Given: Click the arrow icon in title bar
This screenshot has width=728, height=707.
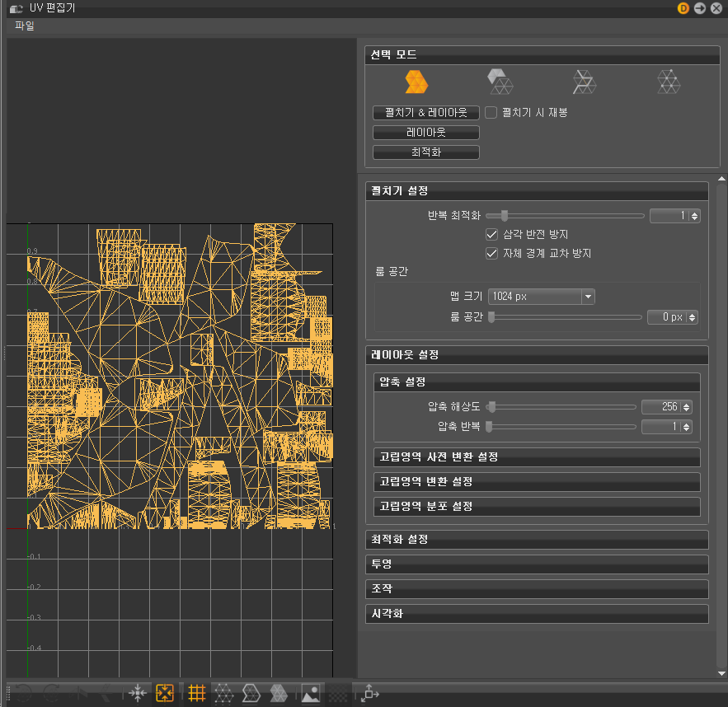Looking at the screenshot, I should tap(700, 8).
